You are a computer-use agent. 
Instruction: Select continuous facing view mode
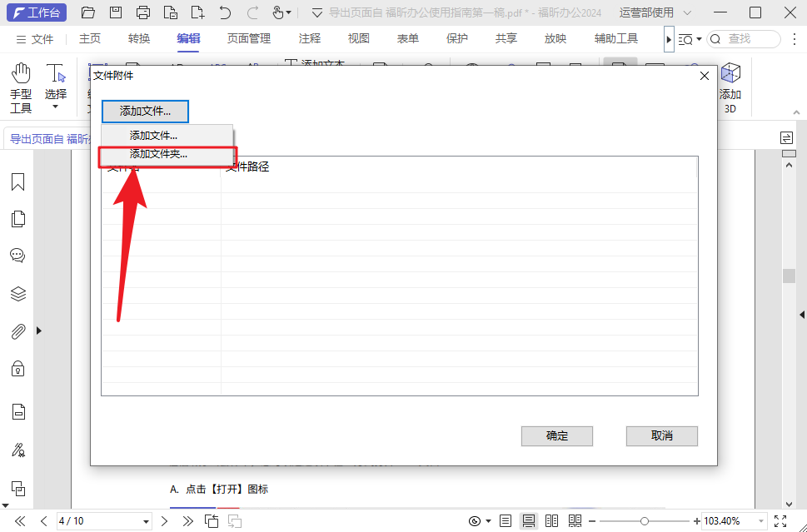pos(575,521)
